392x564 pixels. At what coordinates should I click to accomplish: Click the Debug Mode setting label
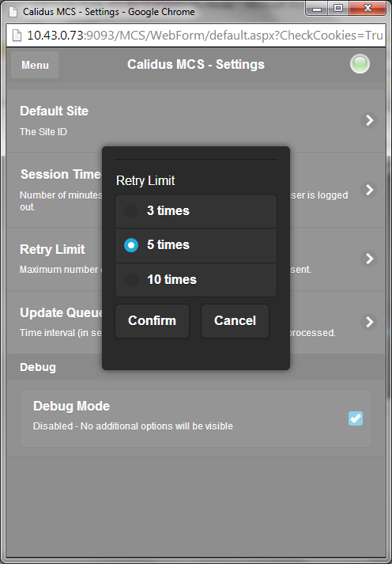(71, 406)
